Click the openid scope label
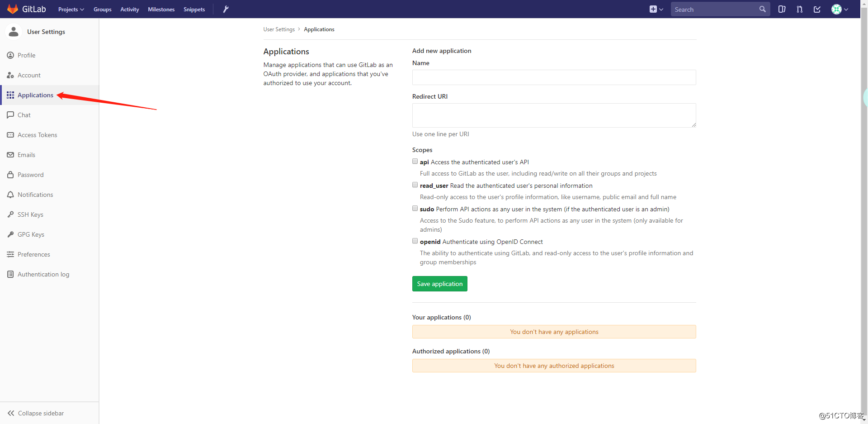 pos(481,242)
